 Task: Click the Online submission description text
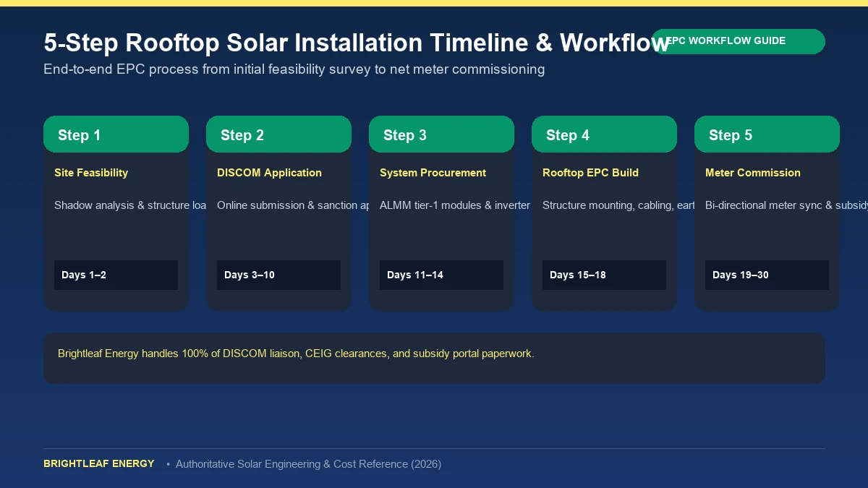293,205
